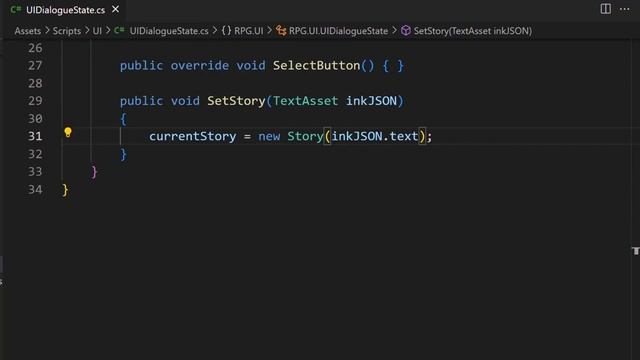Click the namespace braces icon before RPG.UI
The width and height of the screenshot is (640, 360).
coord(227,31)
